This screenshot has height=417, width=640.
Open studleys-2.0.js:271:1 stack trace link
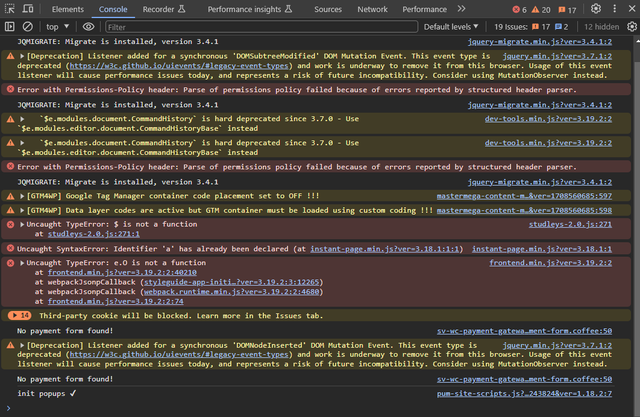coord(93,234)
